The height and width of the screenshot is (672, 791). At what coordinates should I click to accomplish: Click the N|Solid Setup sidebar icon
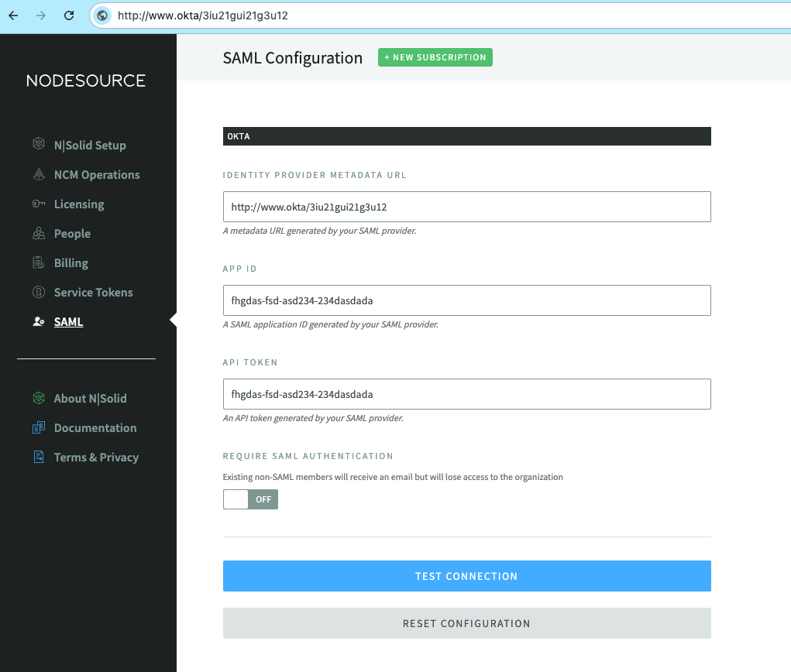pos(39,144)
